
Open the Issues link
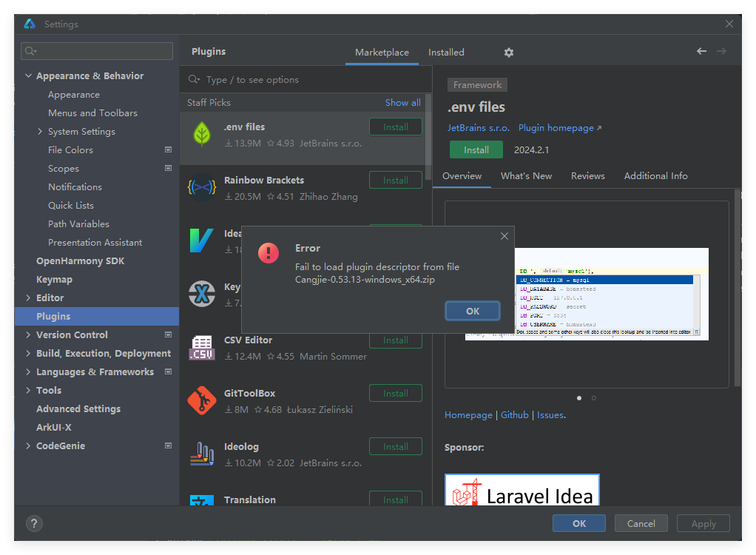pos(550,414)
